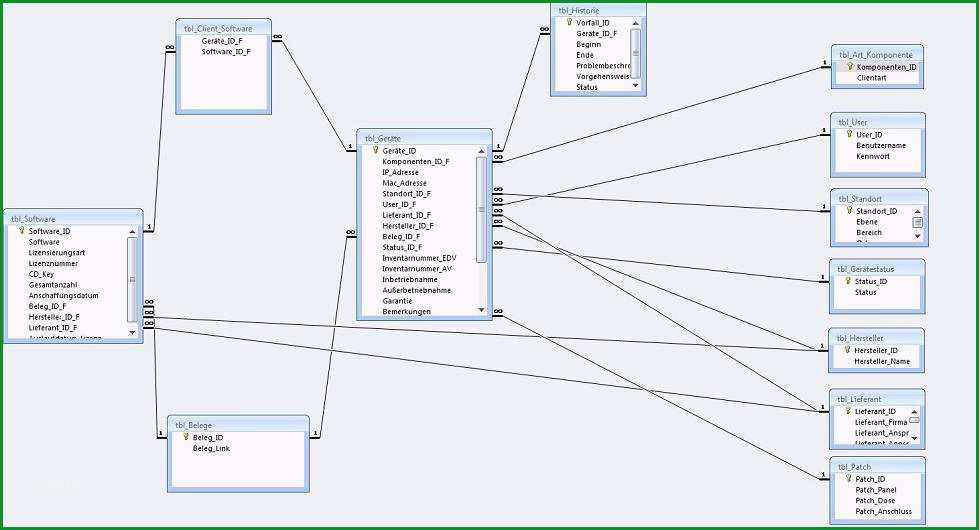Click the tbl_Historie scrollbar thumb
Screen dimensions: 979x530
click(636, 53)
